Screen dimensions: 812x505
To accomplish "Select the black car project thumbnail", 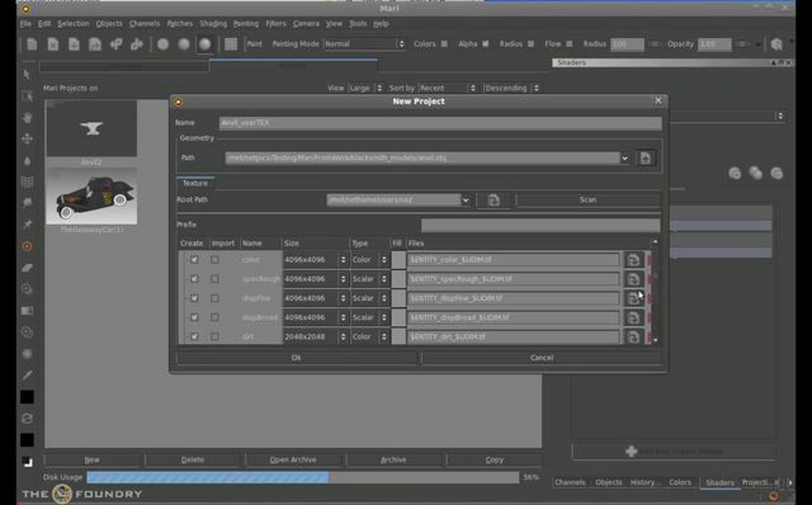I will click(92, 197).
